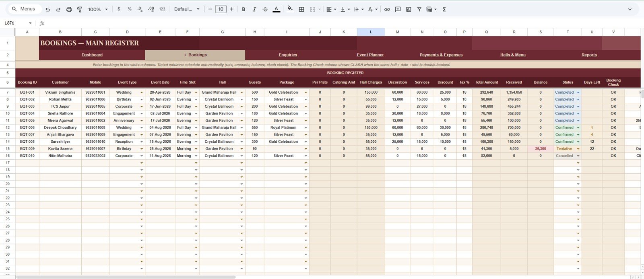This screenshot has width=644, height=279.
Task: Open vertical align dropdown
Action: tap(345, 9)
